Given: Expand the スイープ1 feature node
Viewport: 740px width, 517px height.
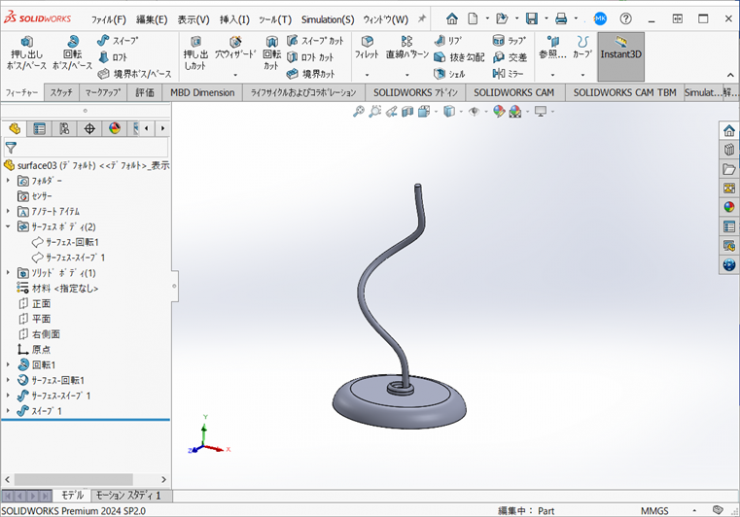Looking at the screenshot, I should tap(8, 411).
